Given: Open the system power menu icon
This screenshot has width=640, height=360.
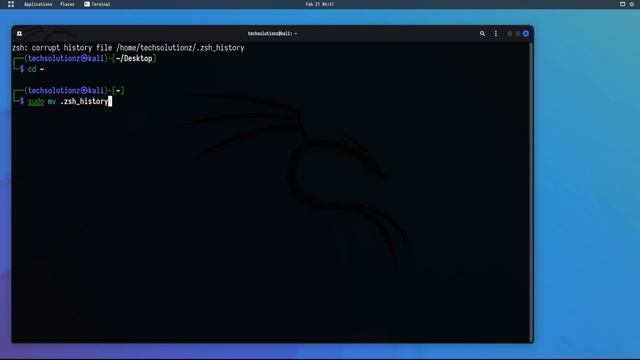Looking at the screenshot, I should (632, 4).
